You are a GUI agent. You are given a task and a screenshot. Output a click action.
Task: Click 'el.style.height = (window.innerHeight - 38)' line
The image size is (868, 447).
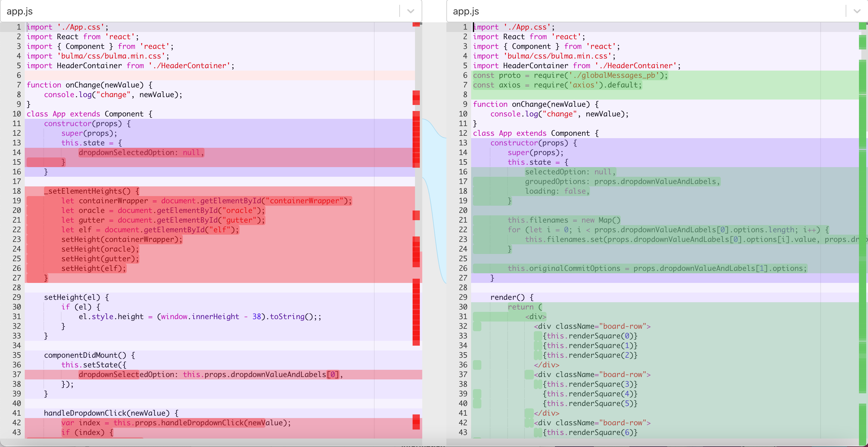200,316
